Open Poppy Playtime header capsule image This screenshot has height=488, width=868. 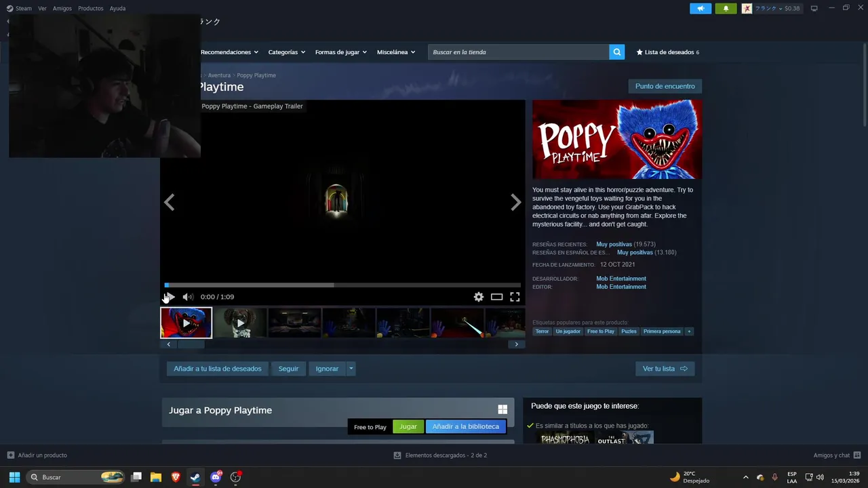[x=617, y=140]
